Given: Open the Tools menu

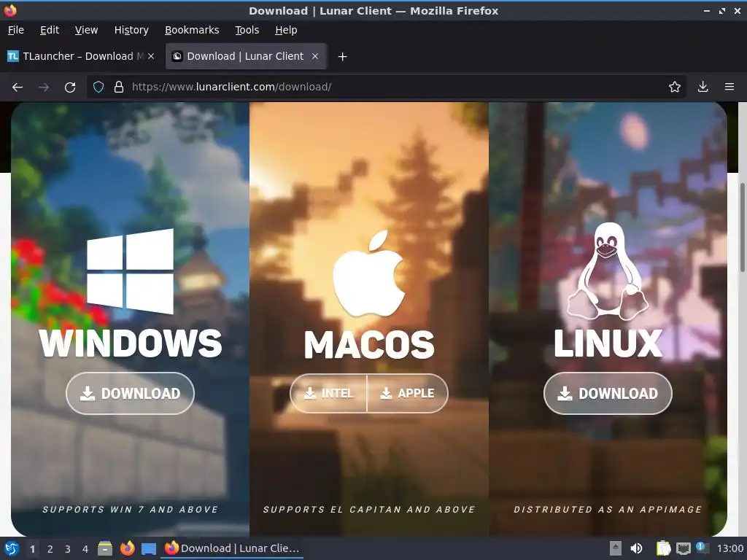Looking at the screenshot, I should (x=247, y=30).
